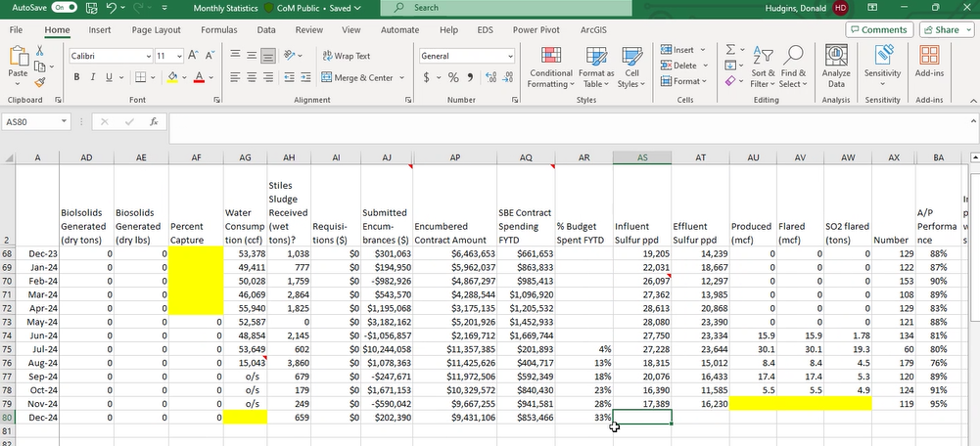Toggle Wrap Text for the cell
The image size is (980, 446).
pos(346,56)
